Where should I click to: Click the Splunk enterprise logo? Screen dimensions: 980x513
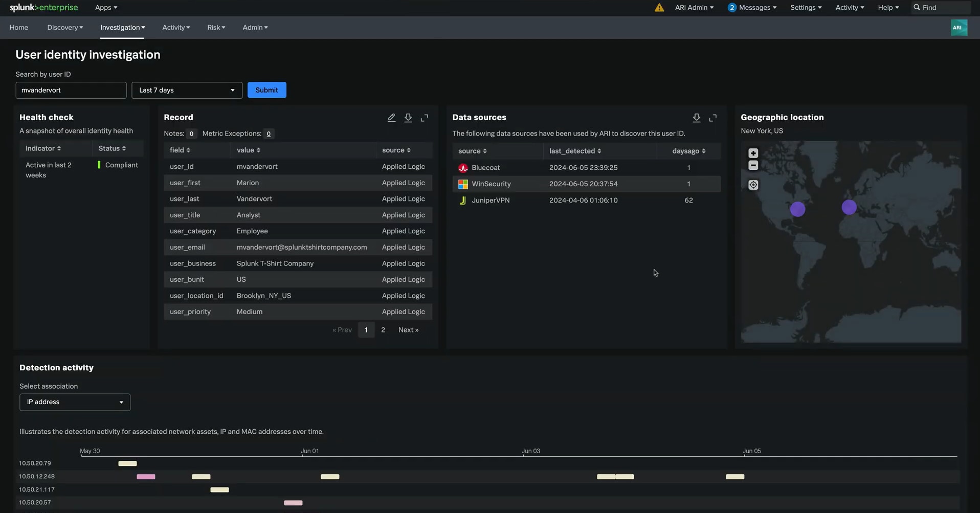[x=44, y=8]
